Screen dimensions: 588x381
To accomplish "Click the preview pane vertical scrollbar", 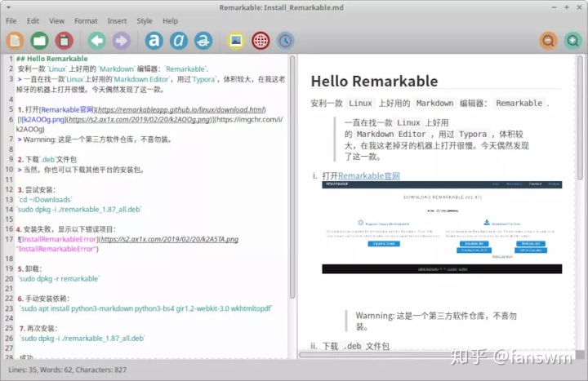I will [x=580, y=118].
